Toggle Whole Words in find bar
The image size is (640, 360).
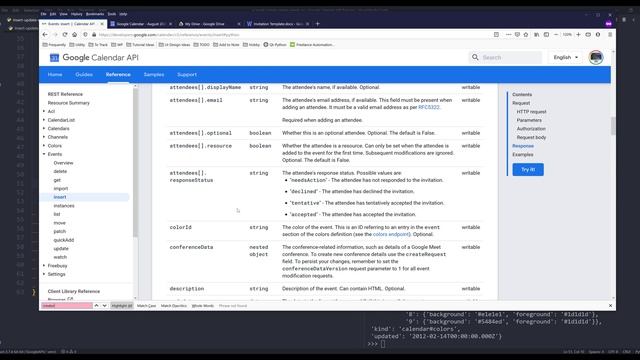203,306
